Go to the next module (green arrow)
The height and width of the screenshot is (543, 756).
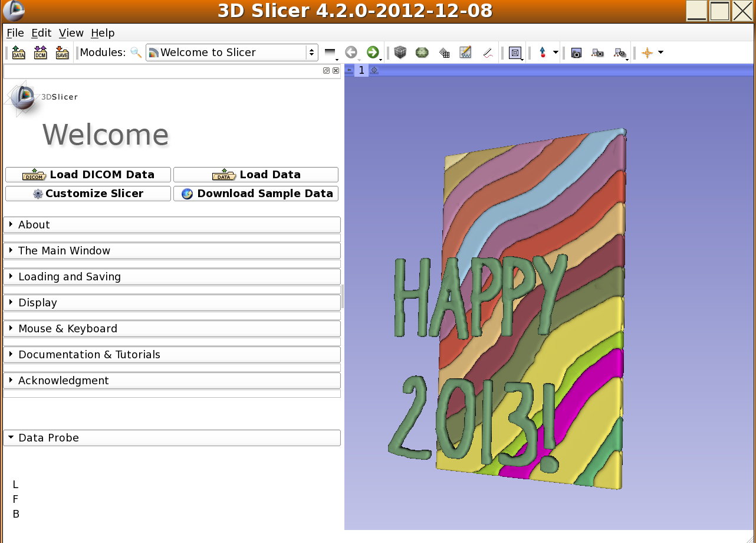click(372, 53)
